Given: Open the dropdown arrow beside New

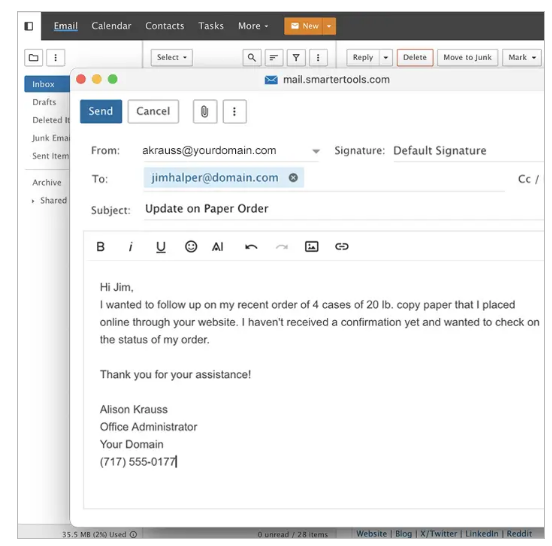Looking at the screenshot, I should 329,26.
